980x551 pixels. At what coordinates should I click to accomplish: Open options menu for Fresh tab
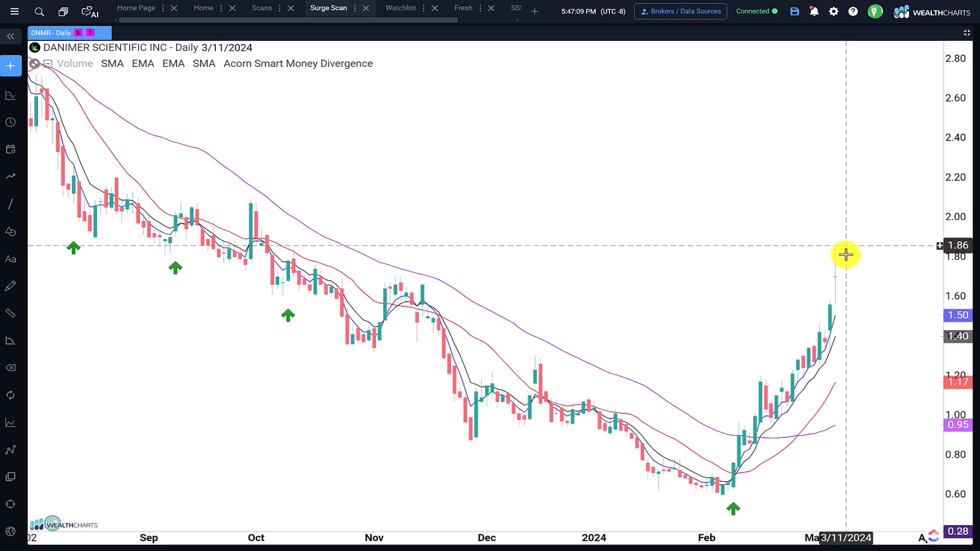coord(480,8)
